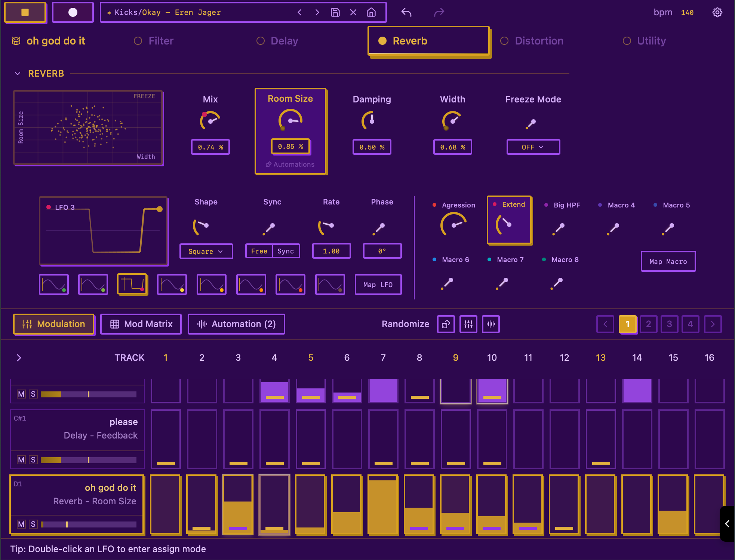Click the home icon in preset bar
Image resolution: width=735 pixels, height=560 pixels.
coord(371,12)
